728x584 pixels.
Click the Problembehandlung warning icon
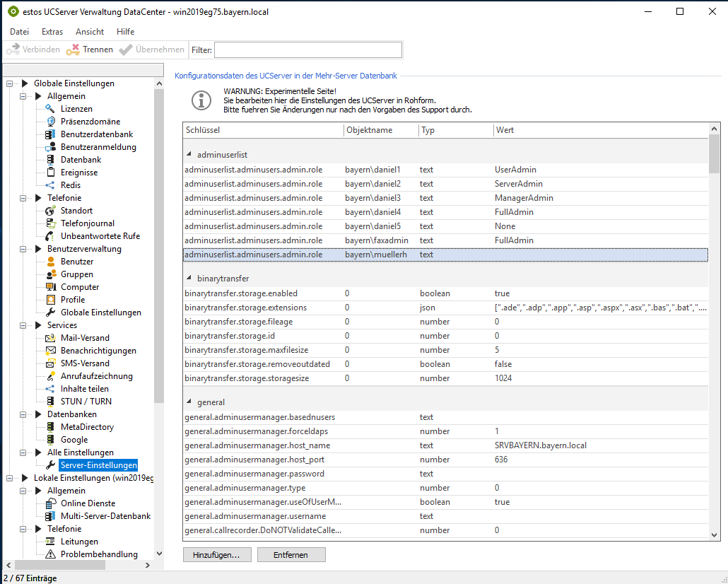50,554
